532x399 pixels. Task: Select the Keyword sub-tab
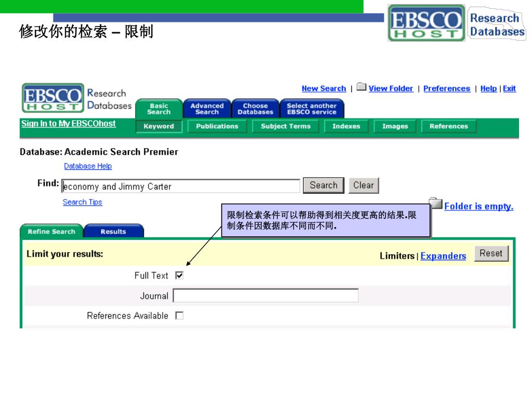click(x=159, y=126)
